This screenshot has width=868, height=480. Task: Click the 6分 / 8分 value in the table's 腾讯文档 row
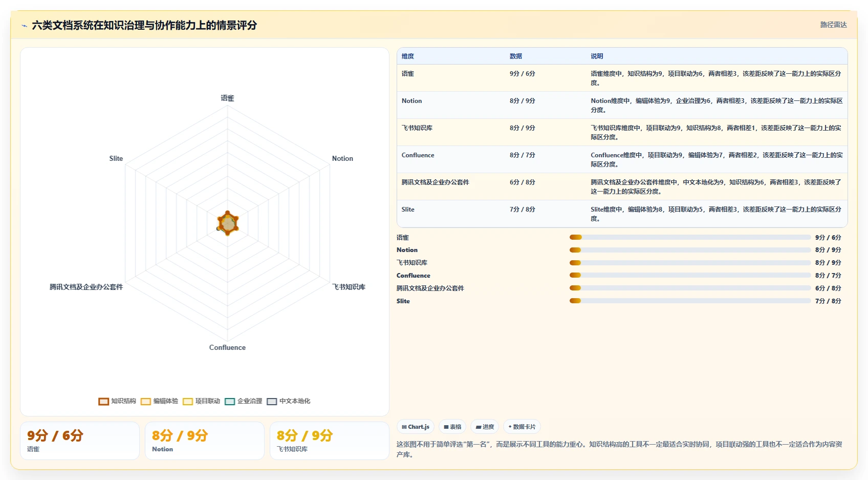[x=523, y=182]
